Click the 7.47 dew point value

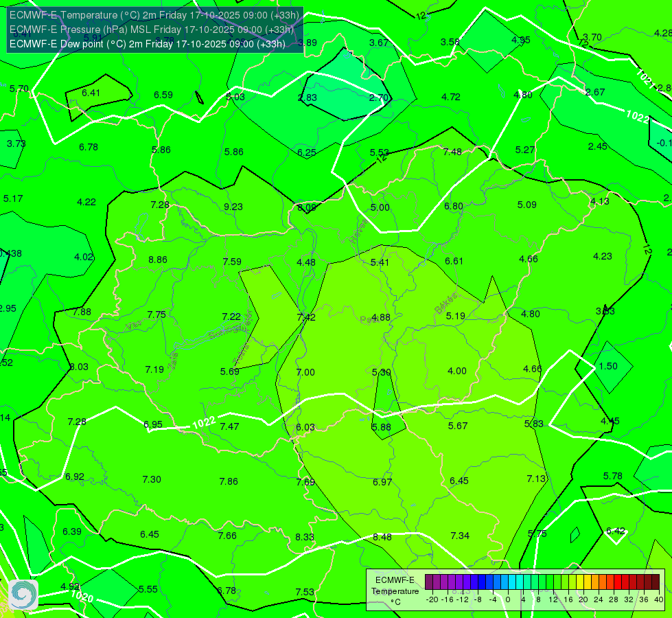click(x=229, y=426)
